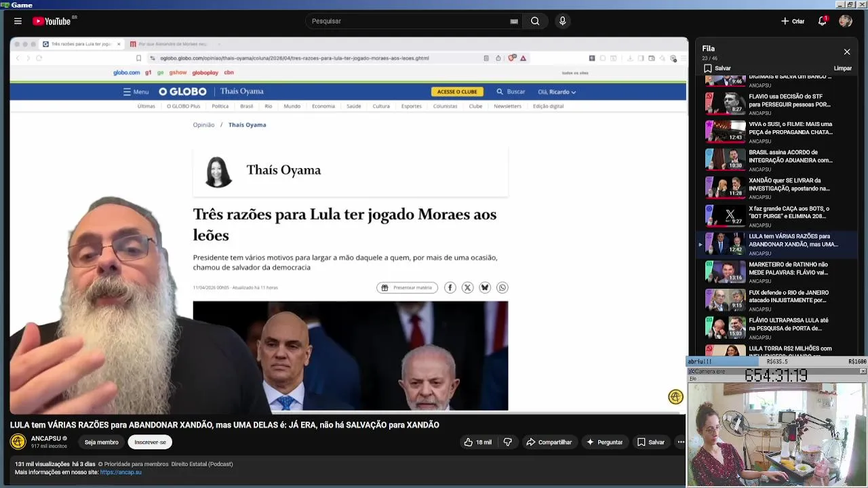
Task: Open the Edição digital section tab
Action: [x=548, y=106]
